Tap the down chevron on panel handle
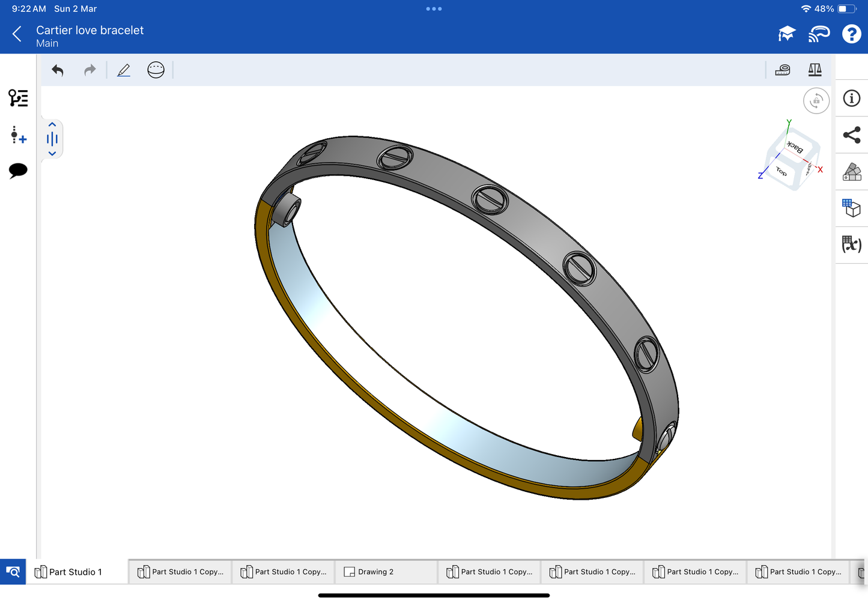The width and height of the screenshot is (868, 603). click(52, 154)
